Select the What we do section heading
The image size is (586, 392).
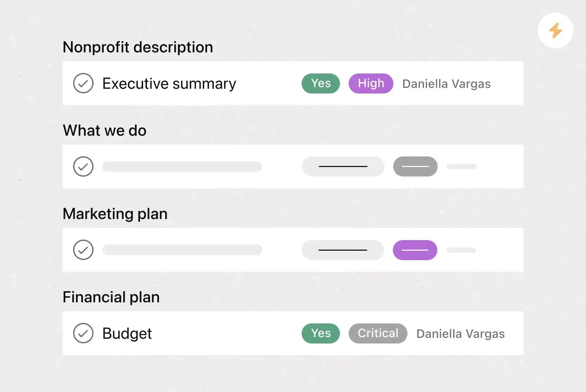pos(104,130)
